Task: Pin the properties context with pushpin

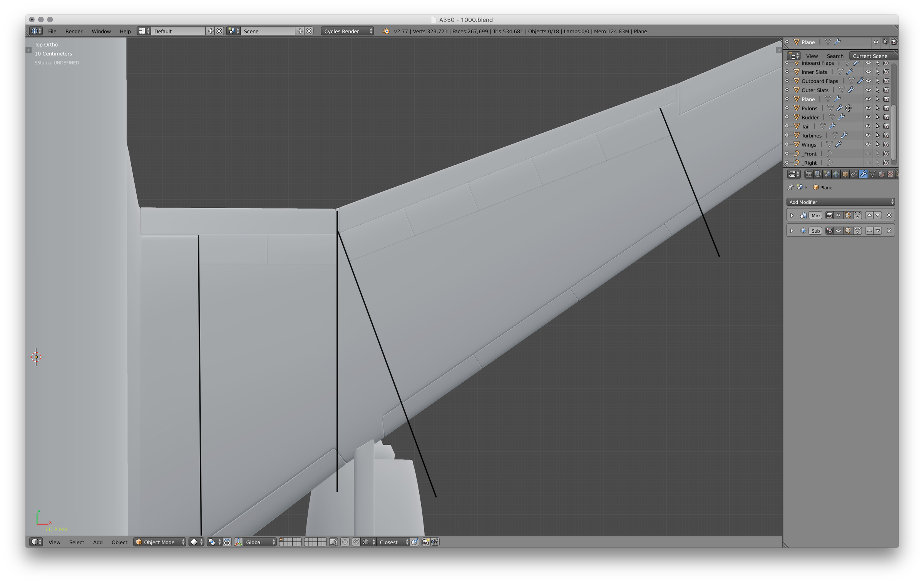Action: [x=790, y=187]
